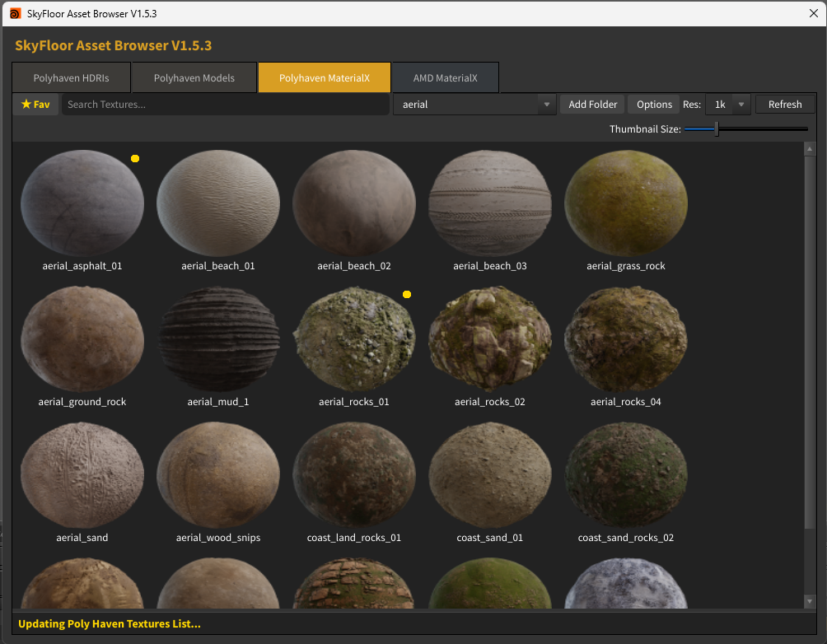
Task: Close the SkyFloor Asset Browser window
Action: coord(813,14)
